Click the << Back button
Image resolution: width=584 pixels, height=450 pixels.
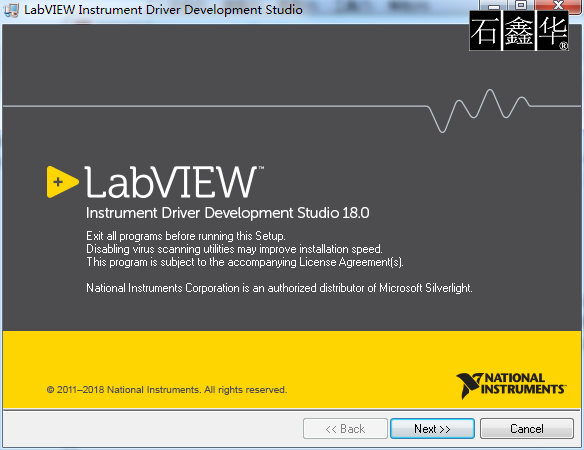[345, 428]
